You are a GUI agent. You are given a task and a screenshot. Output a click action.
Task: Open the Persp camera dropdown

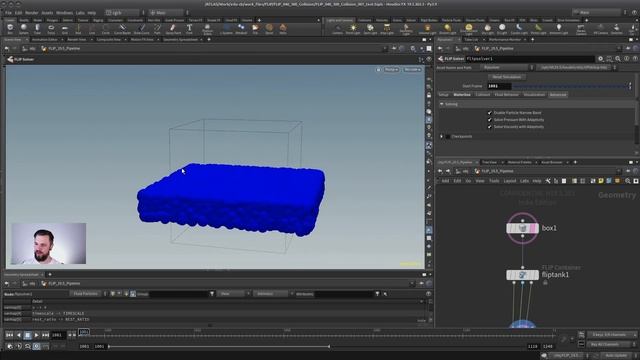[391, 70]
